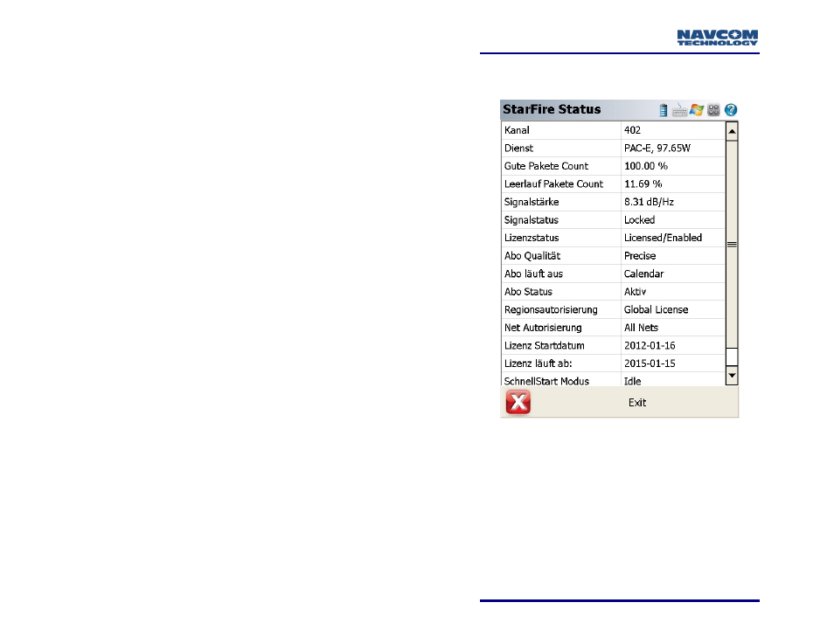834x644 pixels.
Task: Select the Regionsautorisierung label
Action: point(551,310)
